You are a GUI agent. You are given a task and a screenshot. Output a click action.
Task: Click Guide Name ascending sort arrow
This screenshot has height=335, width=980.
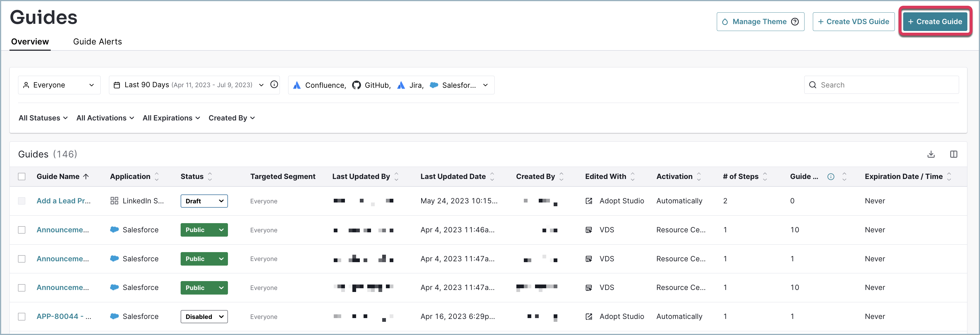click(x=86, y=176)
